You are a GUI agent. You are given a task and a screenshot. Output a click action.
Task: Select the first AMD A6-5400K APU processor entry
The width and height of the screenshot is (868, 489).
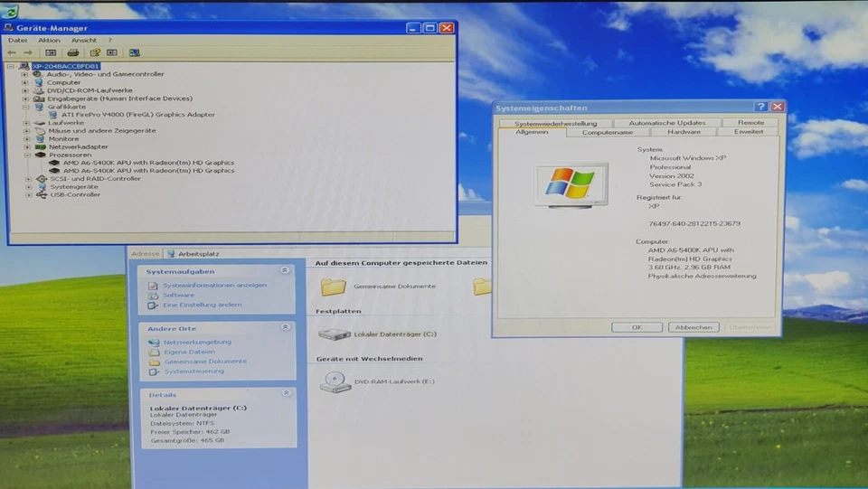(148, 163)
